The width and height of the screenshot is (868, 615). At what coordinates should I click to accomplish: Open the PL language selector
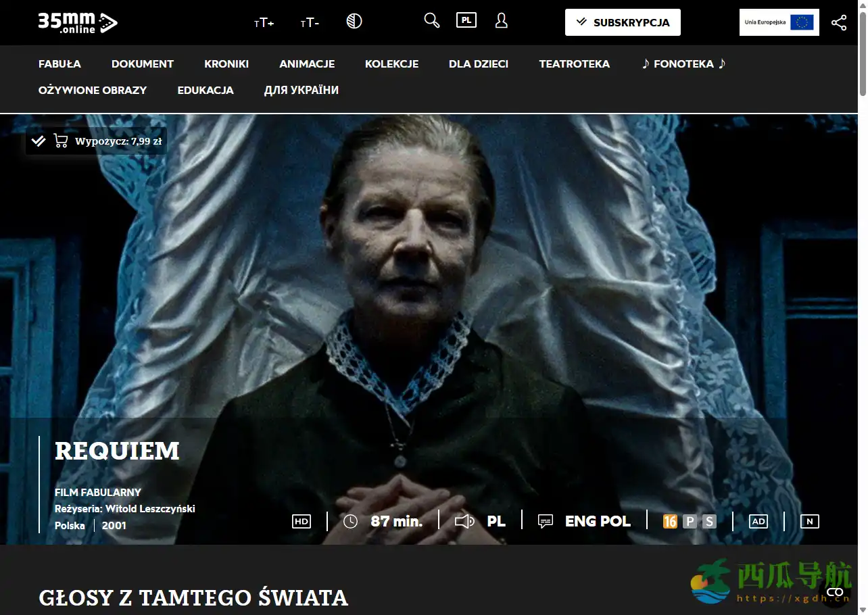[466, 20]
